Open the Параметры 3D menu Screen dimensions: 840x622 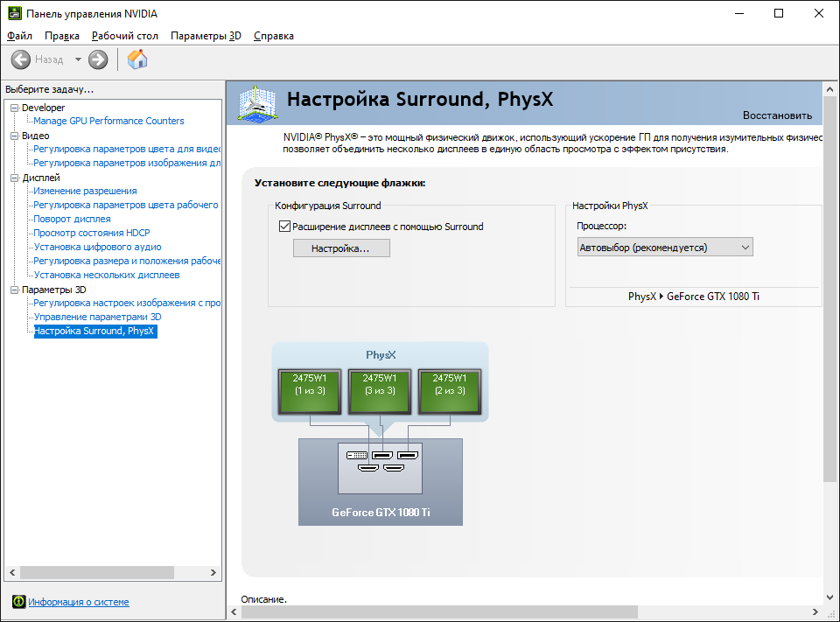click(206, 36)
